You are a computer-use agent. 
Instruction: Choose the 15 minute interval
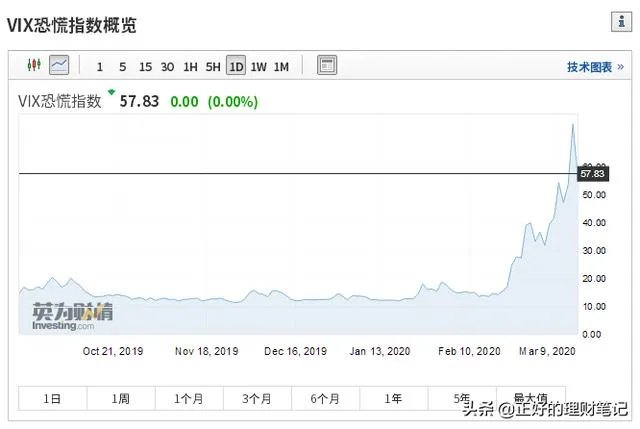[145, 67]
